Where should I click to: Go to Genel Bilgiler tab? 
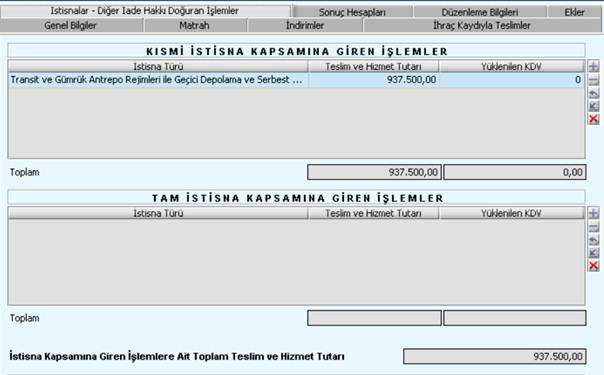point(70,25)
